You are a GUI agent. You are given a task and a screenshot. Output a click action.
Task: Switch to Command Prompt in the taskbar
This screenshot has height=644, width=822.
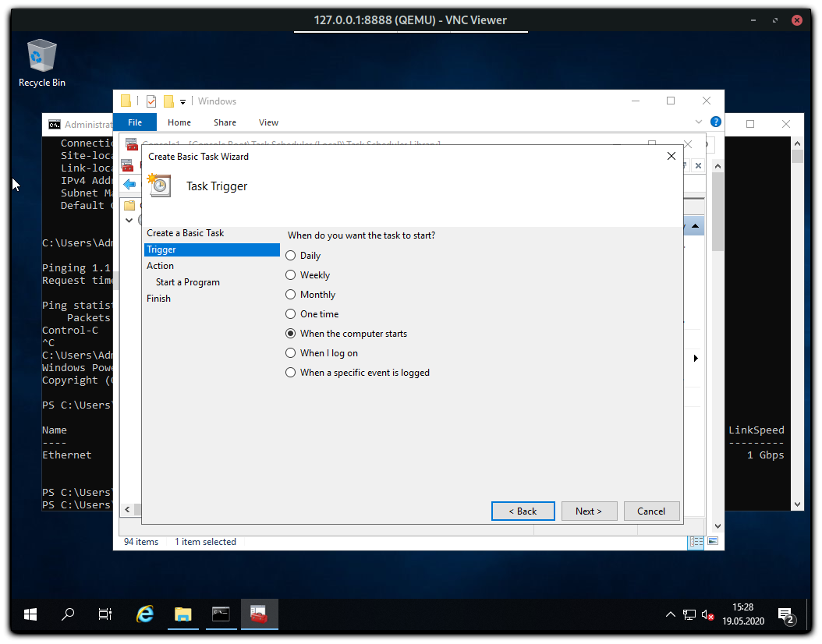tap(221, 614)
